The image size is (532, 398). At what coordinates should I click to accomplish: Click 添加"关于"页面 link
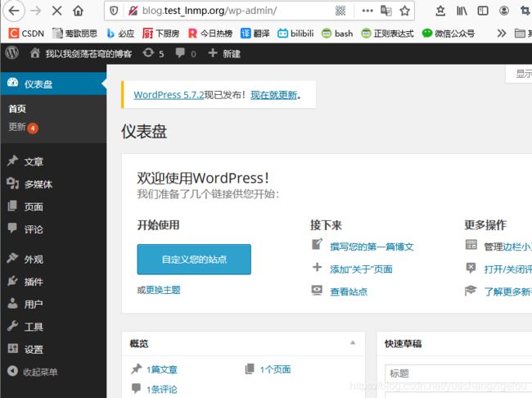tap(361, 269)
